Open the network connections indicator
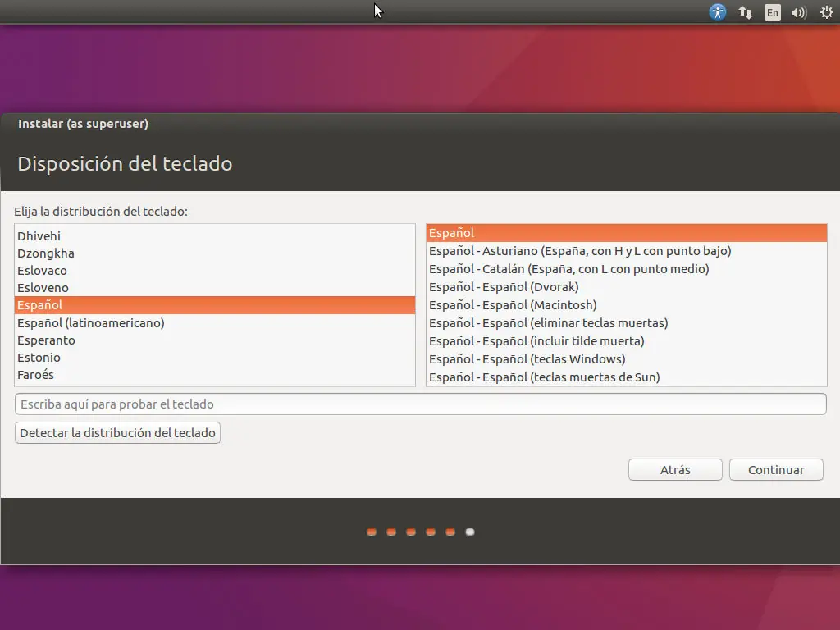This screenshot has height=630, width=840. click(x=745, y=11)
